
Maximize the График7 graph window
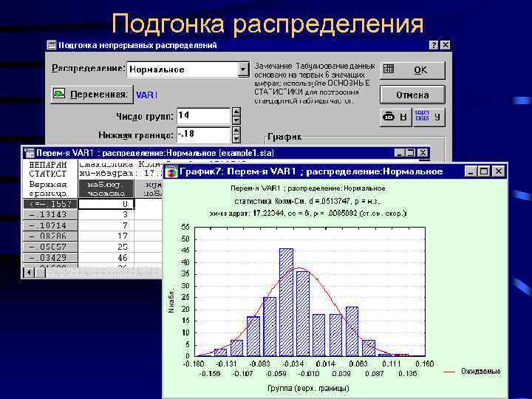(483, 171)
